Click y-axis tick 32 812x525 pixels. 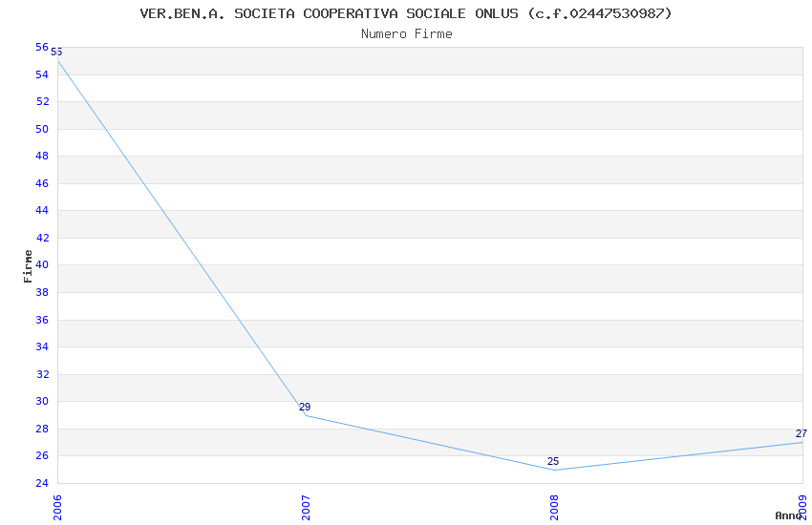[42, 374]
